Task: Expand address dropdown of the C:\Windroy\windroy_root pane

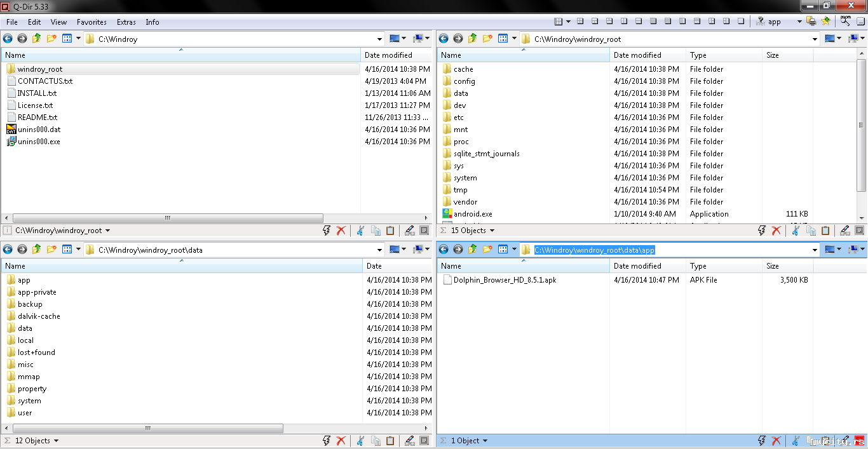Action: click(815, 39)
